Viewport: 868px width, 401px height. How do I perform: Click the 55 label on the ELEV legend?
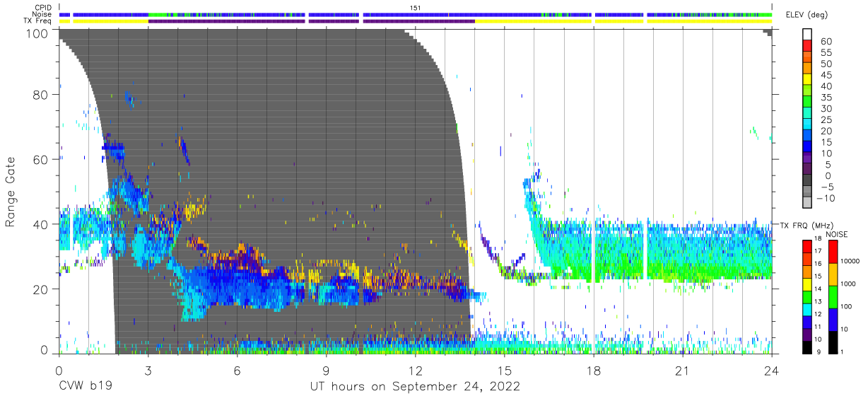coord(826,53)
